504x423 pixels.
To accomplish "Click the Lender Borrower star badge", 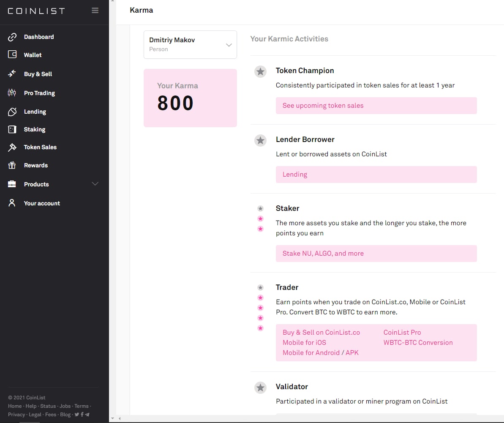I will coord(260,140).
